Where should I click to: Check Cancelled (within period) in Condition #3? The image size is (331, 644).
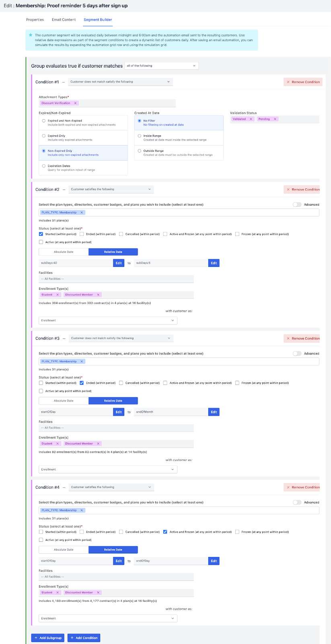click(121, 383)
